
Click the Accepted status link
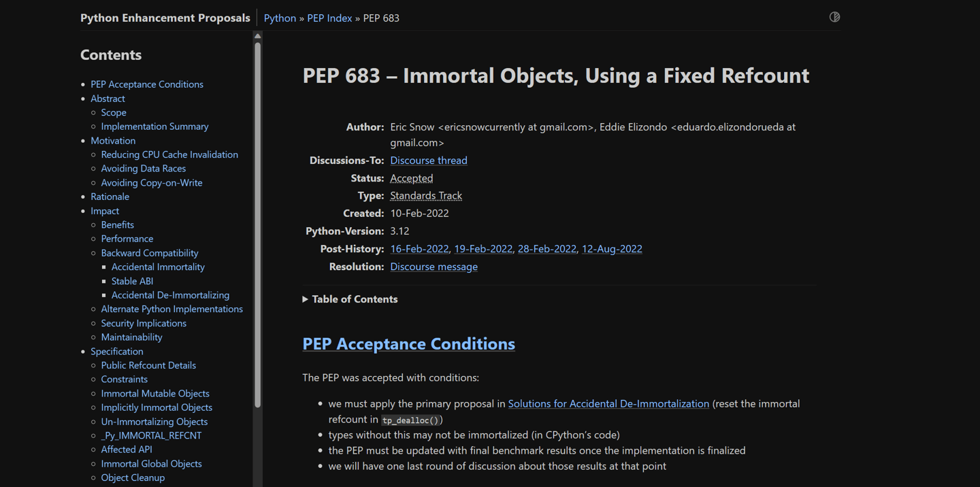(x=411, y=178)
